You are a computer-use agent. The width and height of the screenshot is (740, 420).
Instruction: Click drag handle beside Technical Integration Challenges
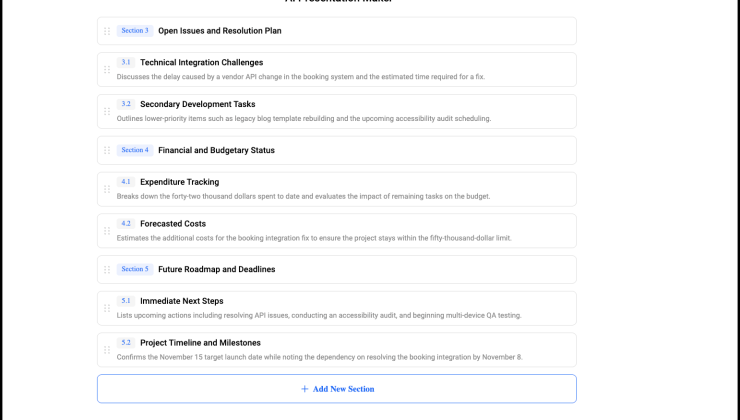[107, 70]
